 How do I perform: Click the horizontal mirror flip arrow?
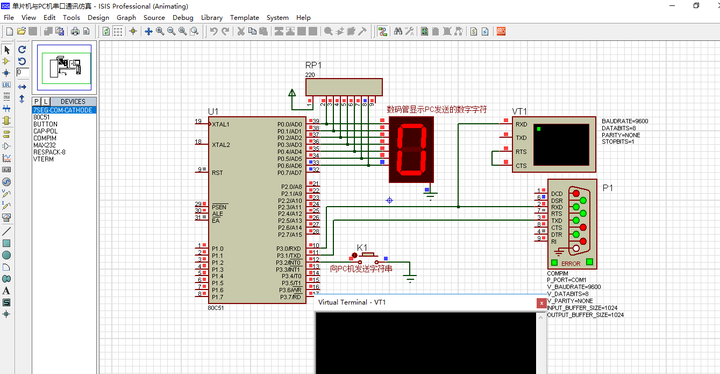click(x=22, y=87)
